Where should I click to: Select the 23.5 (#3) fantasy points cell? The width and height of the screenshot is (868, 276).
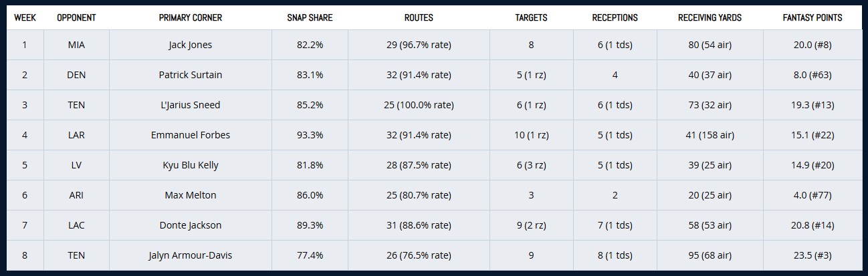point(812,255)
